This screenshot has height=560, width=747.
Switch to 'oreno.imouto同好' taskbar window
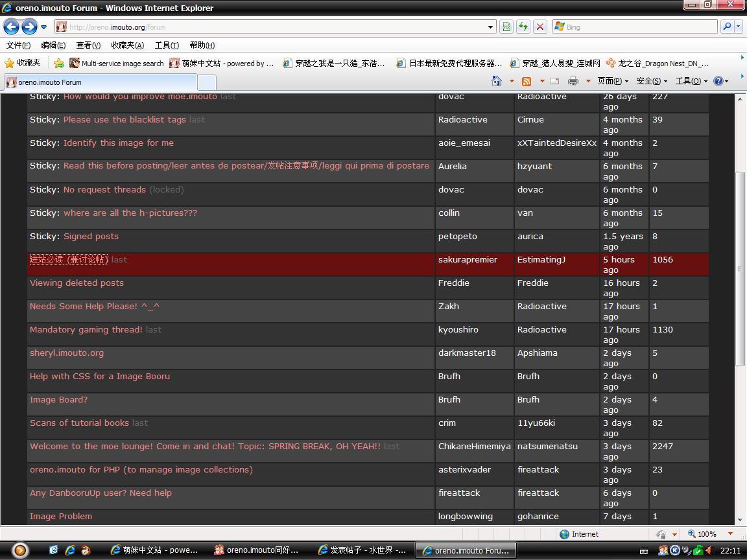click(257, 550)
